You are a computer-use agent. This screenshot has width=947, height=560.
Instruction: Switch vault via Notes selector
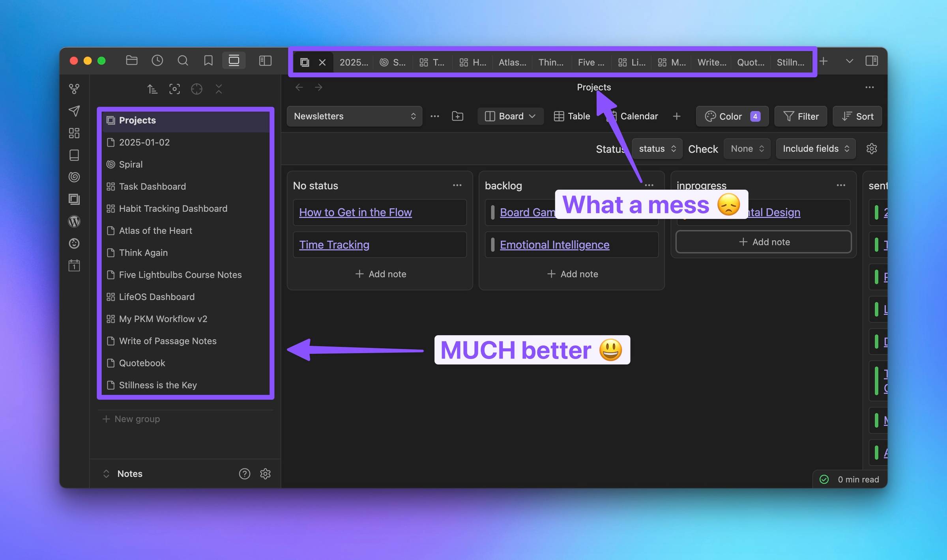[x=123, y=474]
